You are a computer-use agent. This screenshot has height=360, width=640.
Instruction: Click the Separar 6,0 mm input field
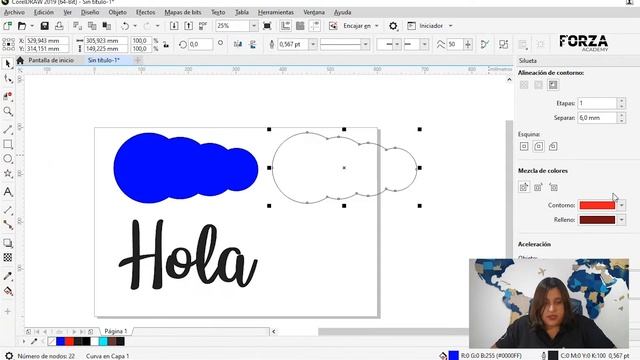click(x=597, y=118)
